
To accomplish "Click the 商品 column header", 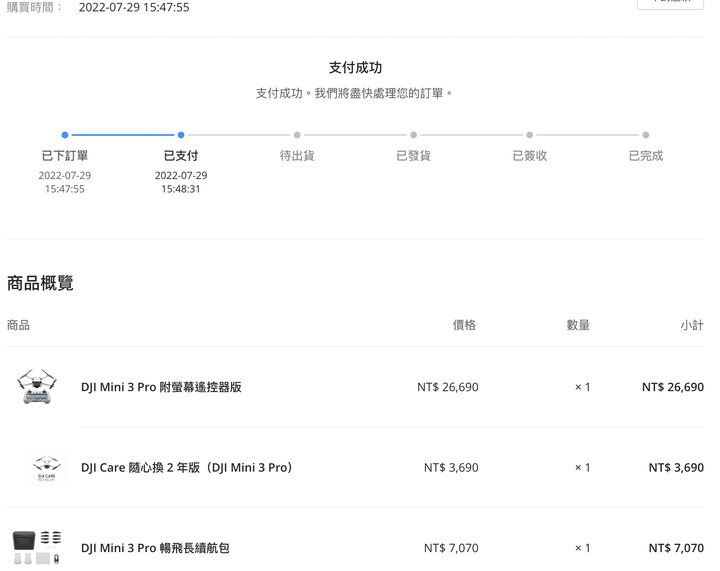I will (x=18, y=325).
